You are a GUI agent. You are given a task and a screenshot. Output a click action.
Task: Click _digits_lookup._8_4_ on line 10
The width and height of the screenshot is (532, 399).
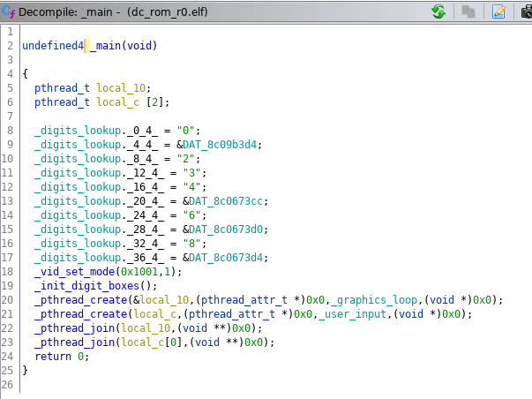point(96,159)
